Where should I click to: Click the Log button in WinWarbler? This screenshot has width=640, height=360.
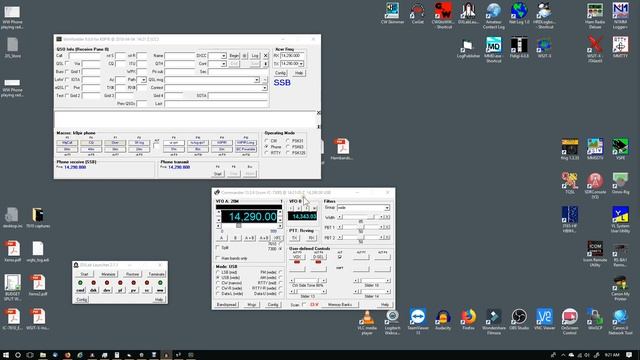pos(255,56)
